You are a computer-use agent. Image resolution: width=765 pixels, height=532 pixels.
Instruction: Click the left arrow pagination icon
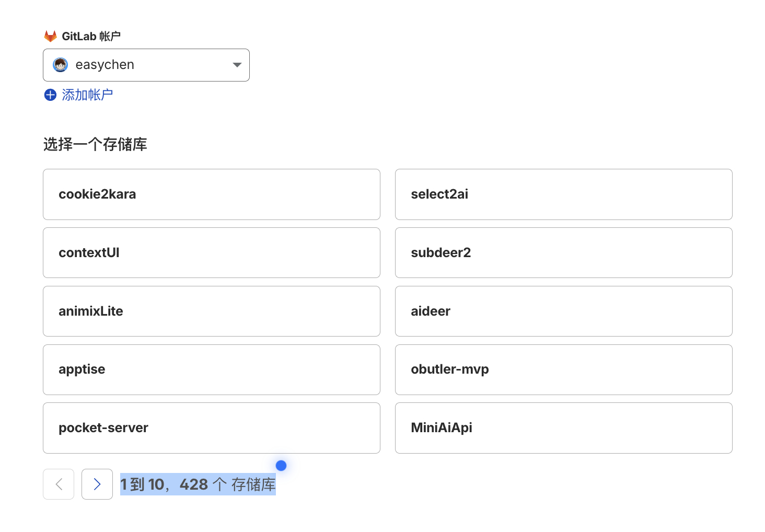(59, 484)
